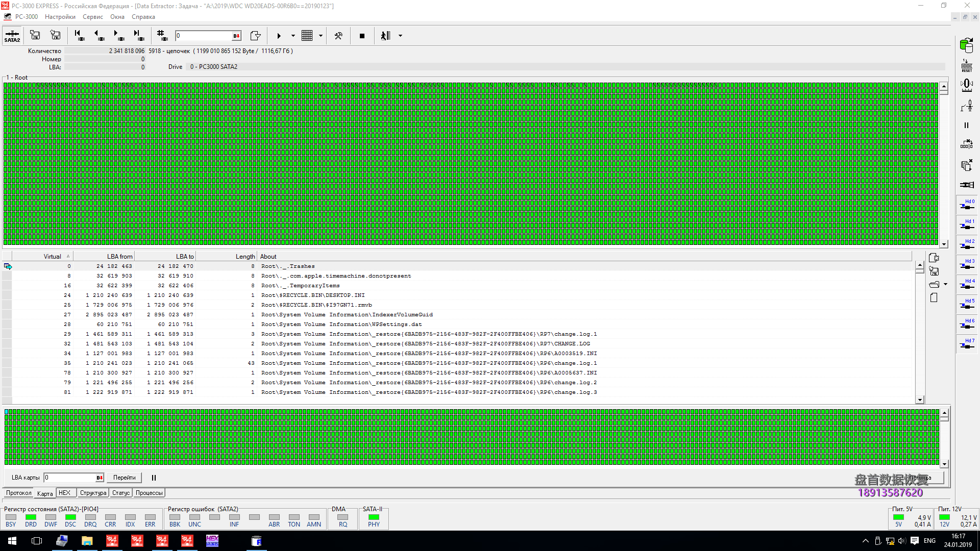Open the green database cylinders icon
The width and height of the screenshot is (980, 551).
(966, 45)
